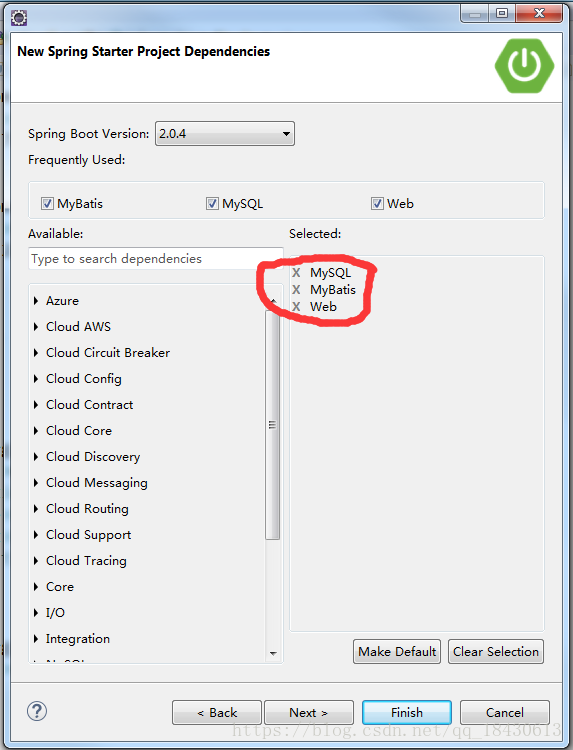573x750 pixels.
Task: Click the Spring Boot power logo
Action: click(525, 66)
